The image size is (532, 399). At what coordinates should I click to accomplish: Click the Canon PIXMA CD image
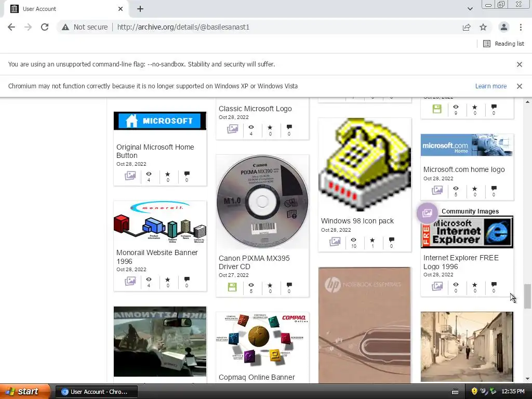click(262, 202)
